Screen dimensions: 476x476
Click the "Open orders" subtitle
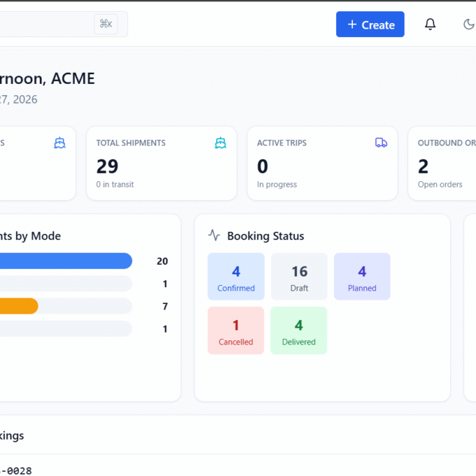point(440,184)
